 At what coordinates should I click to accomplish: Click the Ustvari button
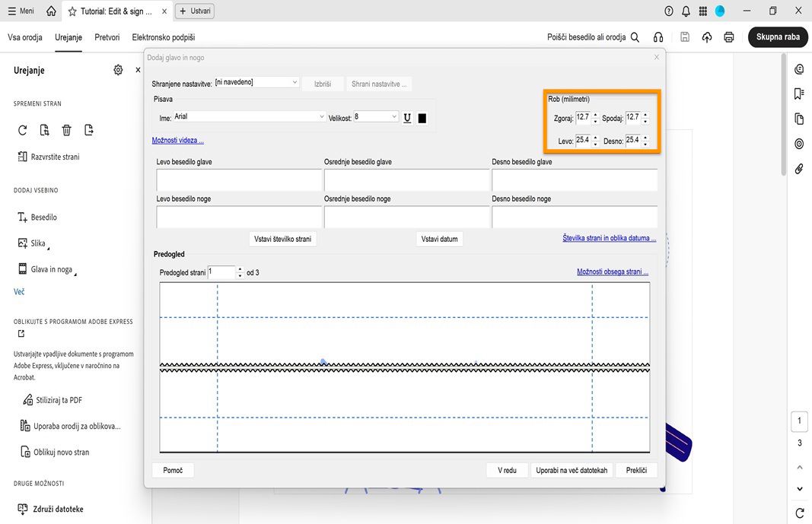(195, 11)
